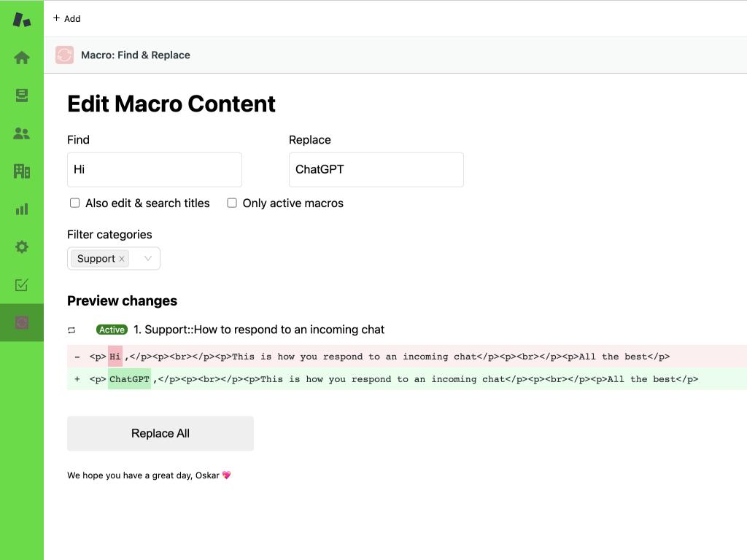This screenshot has width=747, height=560.
Task: Open the Home view in sidebar
Action: [x=22, y=58]
